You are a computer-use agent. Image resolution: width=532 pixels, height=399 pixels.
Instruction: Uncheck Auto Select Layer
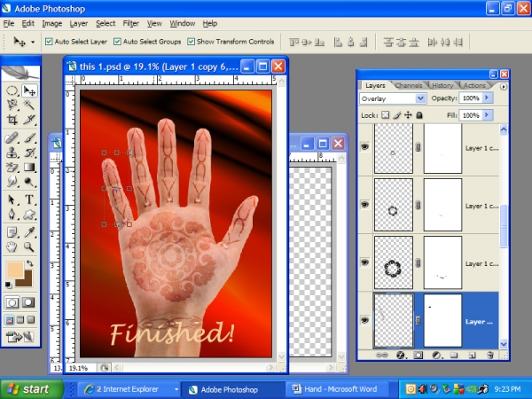tap(49, 42)
